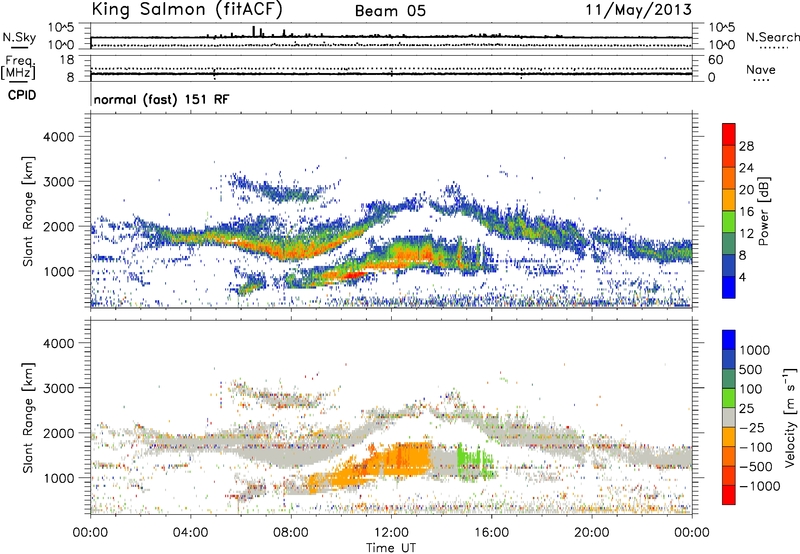The height and width of the screenshot is (554, 800).
Task: Click the "N.Search" legend label
Action: click(x=772, y=37)
